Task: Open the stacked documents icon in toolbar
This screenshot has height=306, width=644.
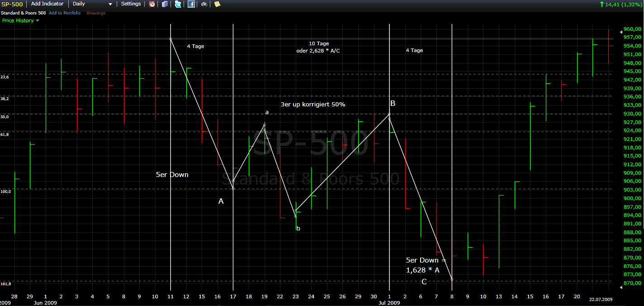Action: click(165, 4)
